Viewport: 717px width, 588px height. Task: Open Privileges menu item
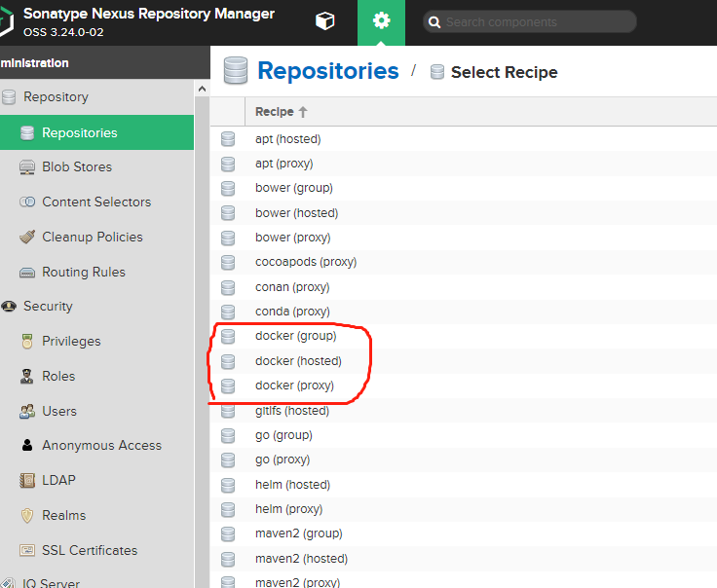tap(71, 342)
